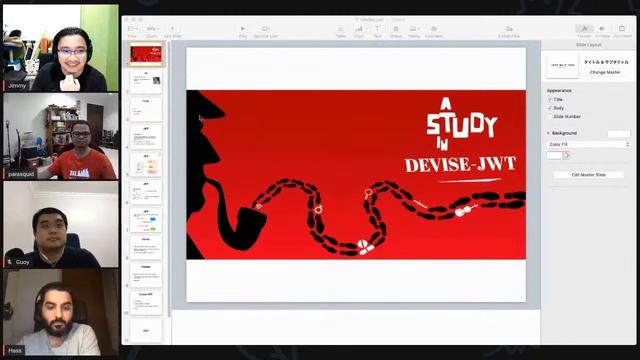Click the DEVISE-JWT title on slide
The width and height of the screenshot is (640, 360).
[460, 164]
